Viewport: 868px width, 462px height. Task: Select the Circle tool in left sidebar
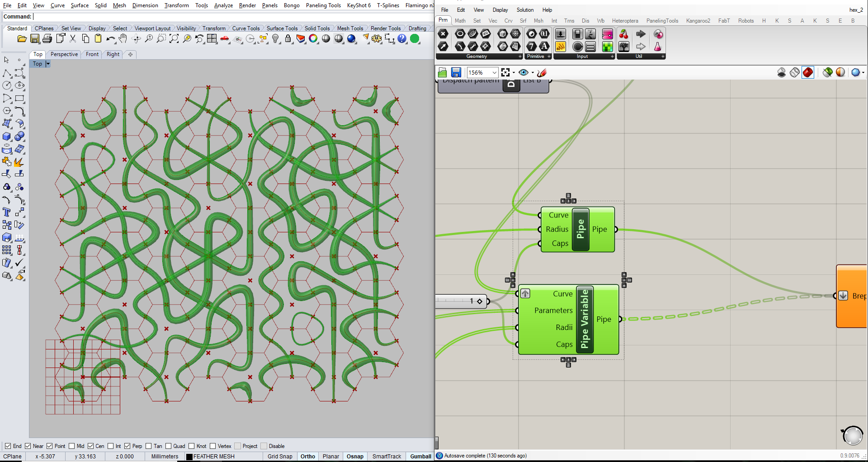[7, 85]
